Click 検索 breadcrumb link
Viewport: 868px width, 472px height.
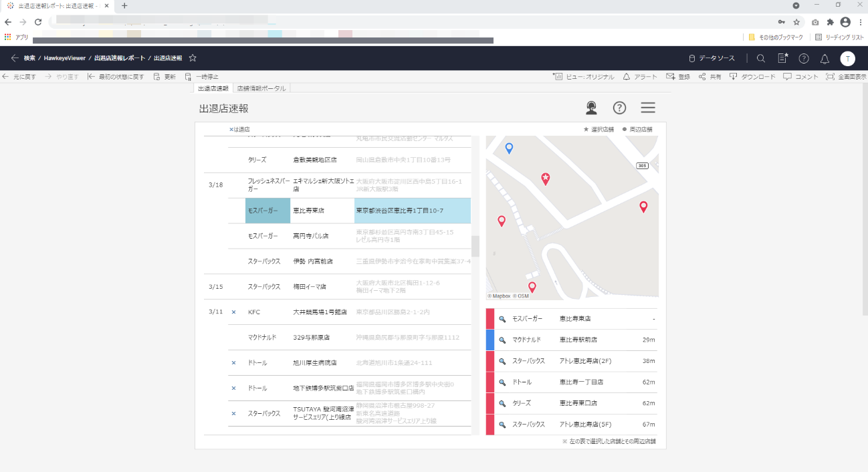pyautogui.click(x=29, y=58)
